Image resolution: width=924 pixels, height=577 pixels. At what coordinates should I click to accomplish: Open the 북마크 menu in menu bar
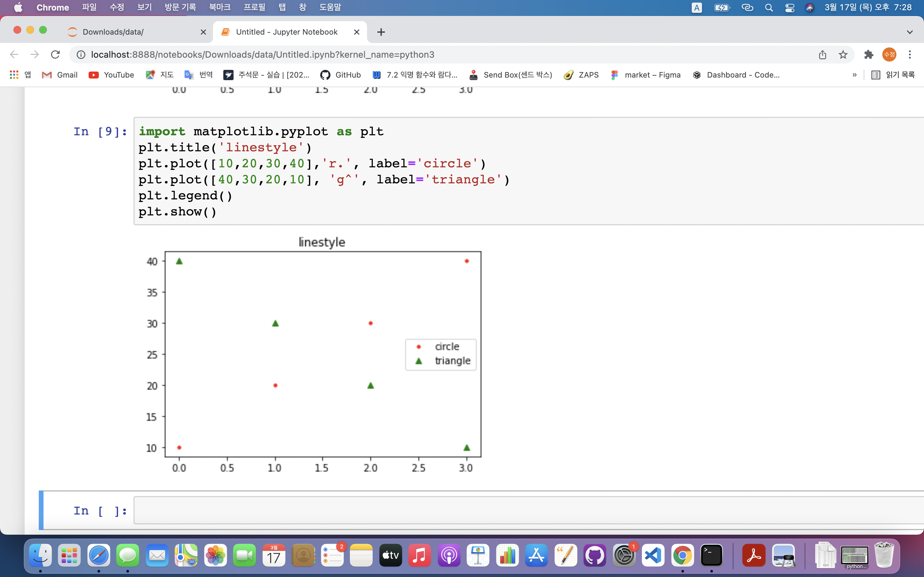(219, 7)
